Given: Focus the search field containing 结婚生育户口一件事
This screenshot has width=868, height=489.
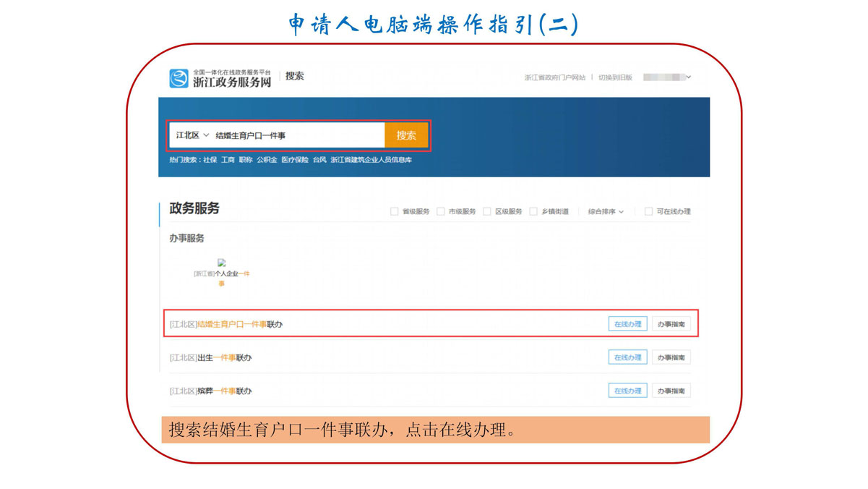Looking at the screenshot, I should (x=296, y=135).
